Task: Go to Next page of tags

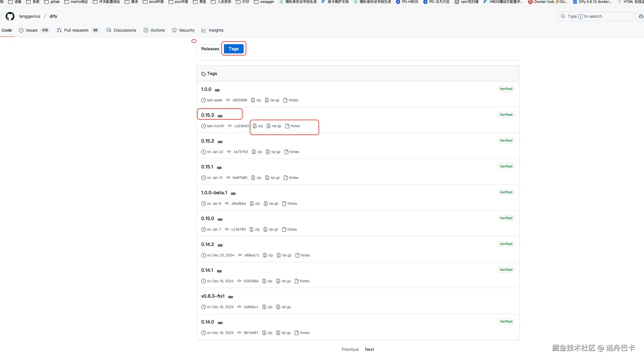Action: coord(369,349)
